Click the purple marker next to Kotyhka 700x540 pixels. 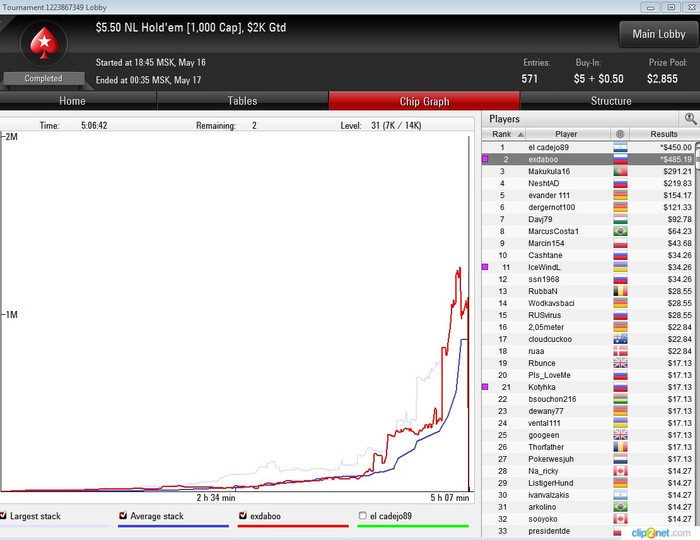pyautogui.click(x=485, y=387)
